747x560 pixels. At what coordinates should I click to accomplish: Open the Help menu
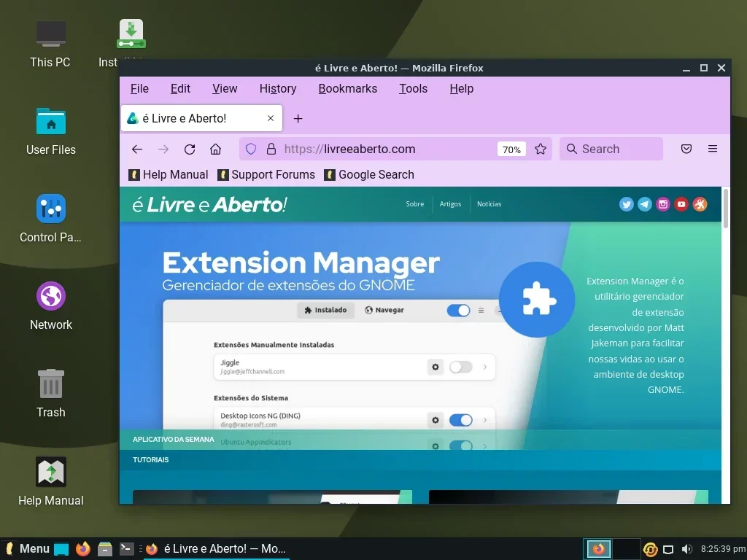point(462,88)
